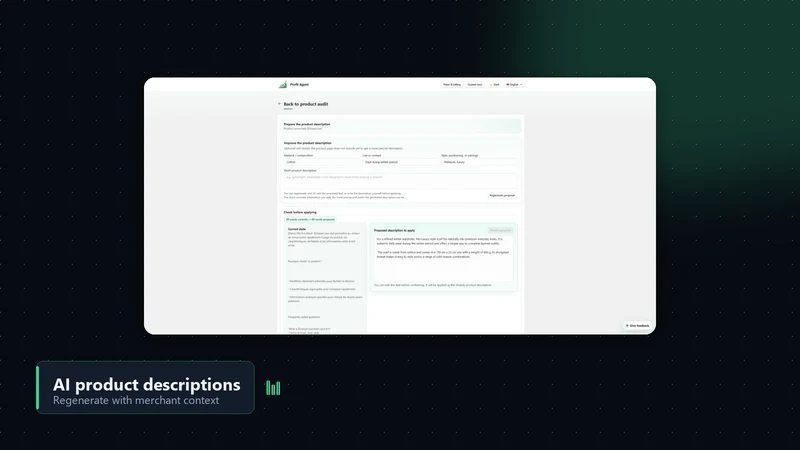Viewport: 800px width, 450px height.
Task: Click the AI product descriptions caption
Action: [x=146, y=385]
